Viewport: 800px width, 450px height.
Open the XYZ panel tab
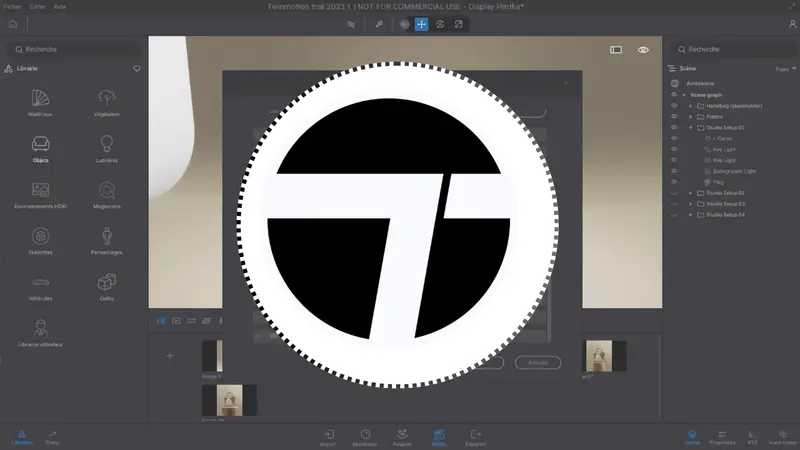[753, 438]
